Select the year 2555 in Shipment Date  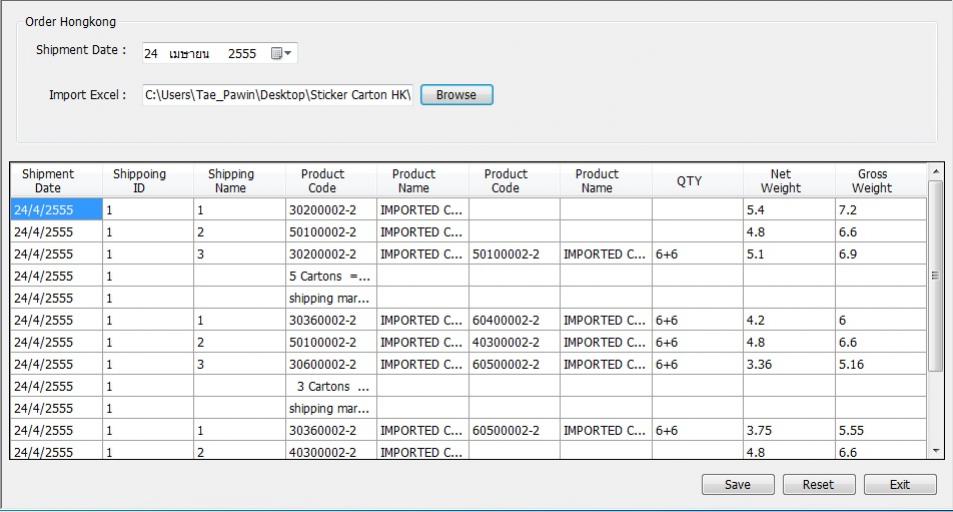point(242,54)
